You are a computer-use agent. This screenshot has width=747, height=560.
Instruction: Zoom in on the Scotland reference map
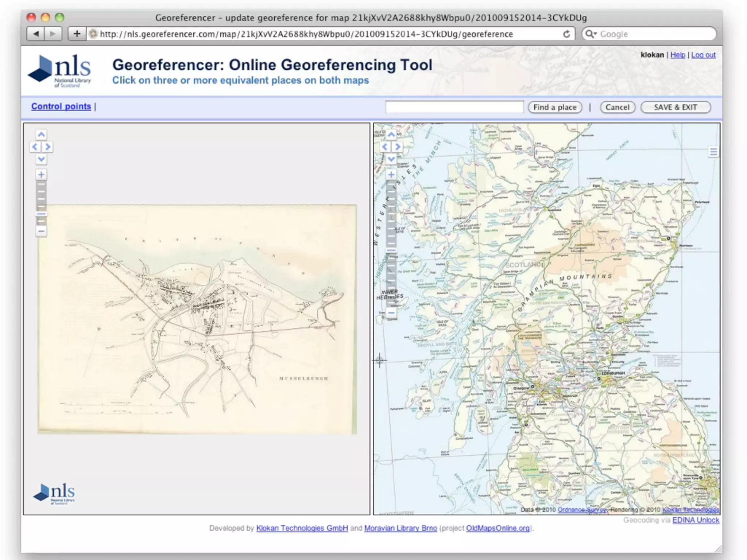pyautogui.click(x=391, y=175)
